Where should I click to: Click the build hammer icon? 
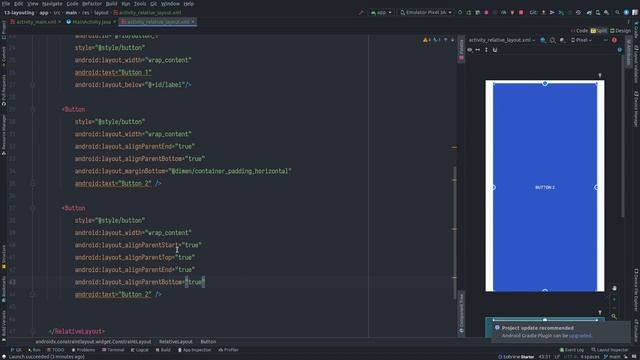coord(361,13)
